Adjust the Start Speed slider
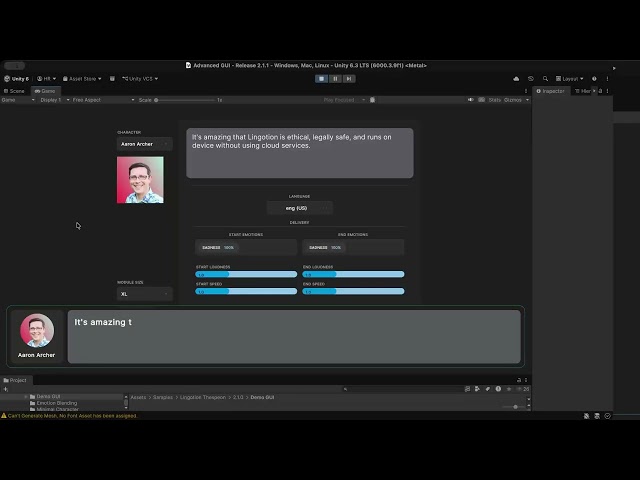 (246, 291)
